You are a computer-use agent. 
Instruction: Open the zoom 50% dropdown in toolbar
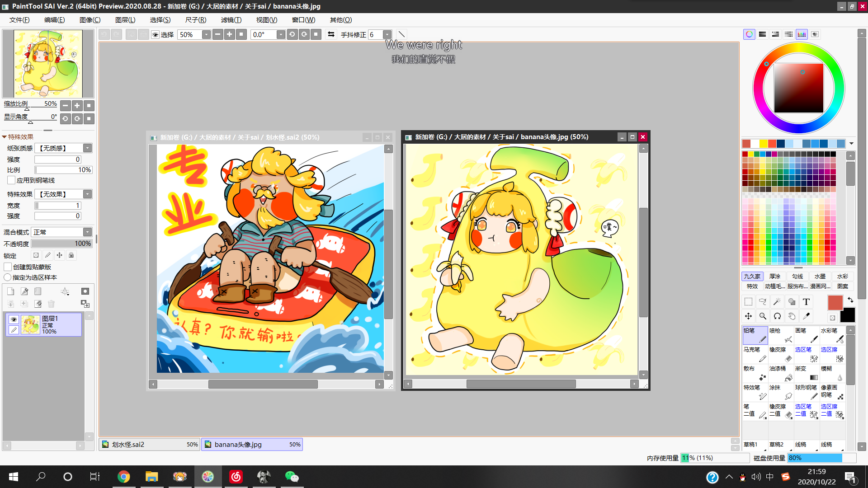point(206,35)
